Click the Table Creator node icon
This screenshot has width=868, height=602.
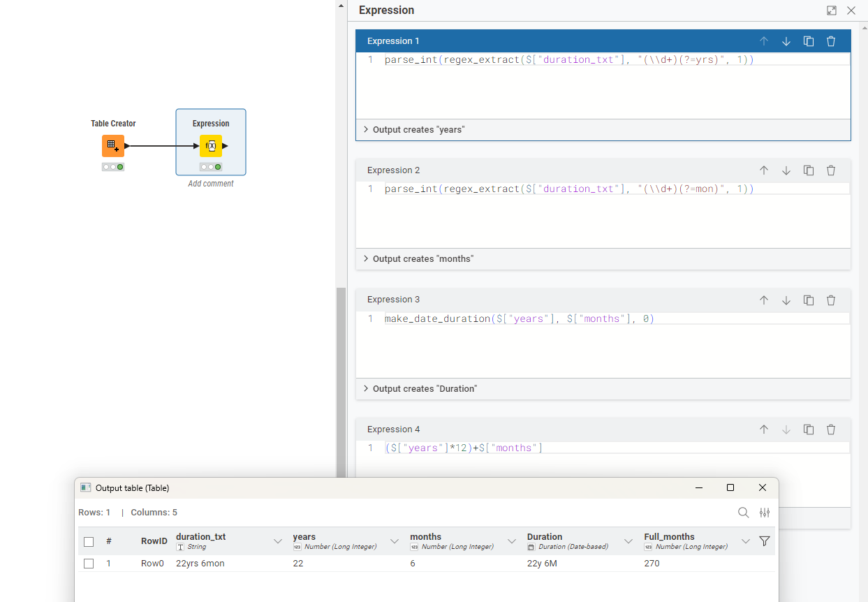(112, 146)
